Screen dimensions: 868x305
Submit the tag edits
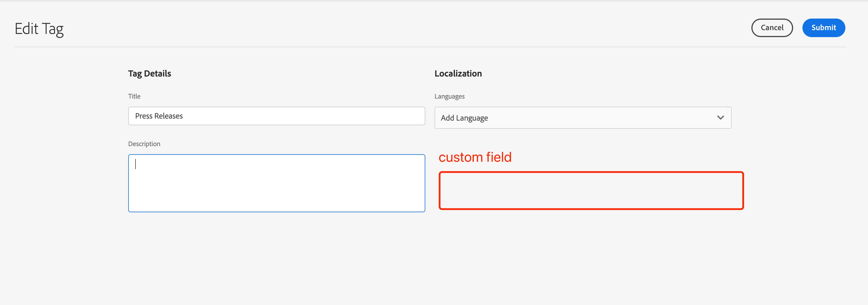823,28
